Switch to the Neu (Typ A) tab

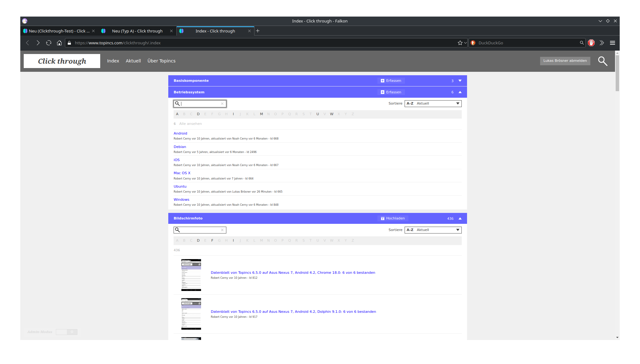point(137,31)
